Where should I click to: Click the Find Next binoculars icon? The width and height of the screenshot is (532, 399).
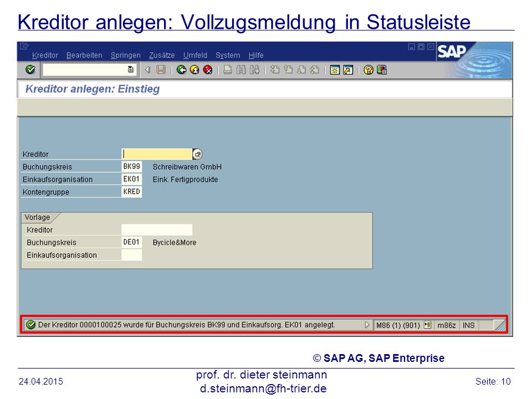click(x=254, y=70)
